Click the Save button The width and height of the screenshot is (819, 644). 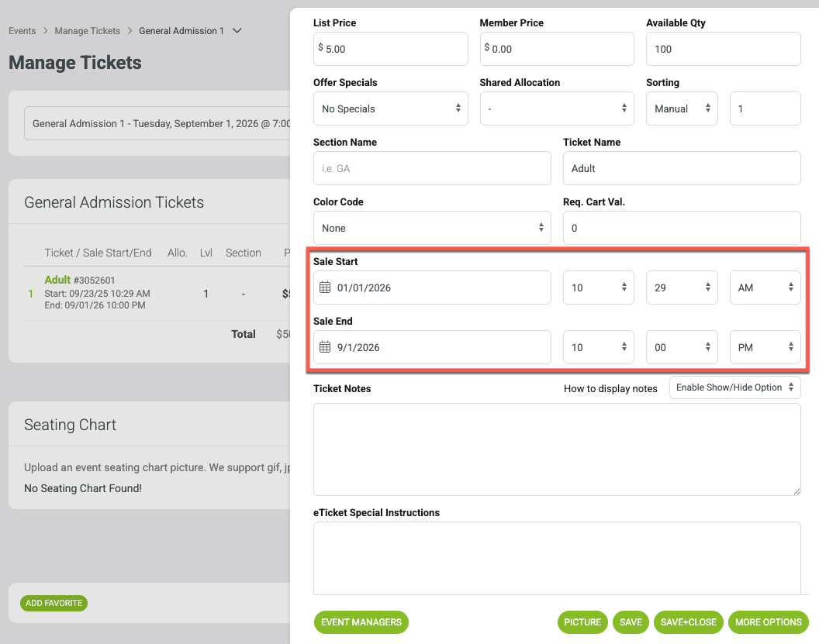pyautogui.click(x=631, y=622)
